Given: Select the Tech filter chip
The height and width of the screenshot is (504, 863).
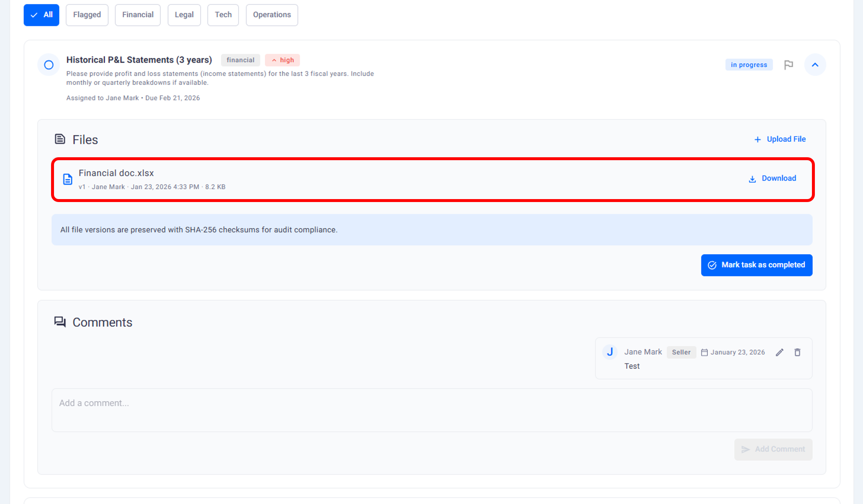Looking at the screenshot, I should point(223,15).
